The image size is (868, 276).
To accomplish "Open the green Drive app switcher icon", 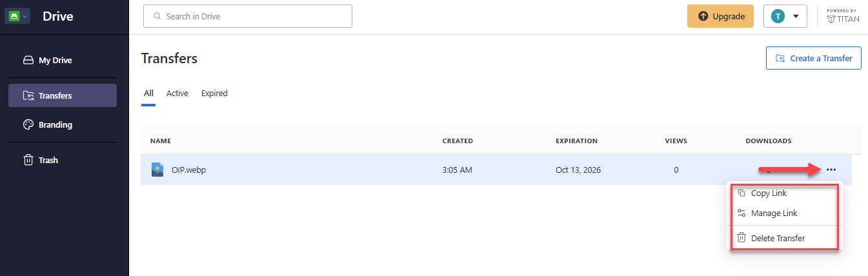I will (x=14, y=16).
